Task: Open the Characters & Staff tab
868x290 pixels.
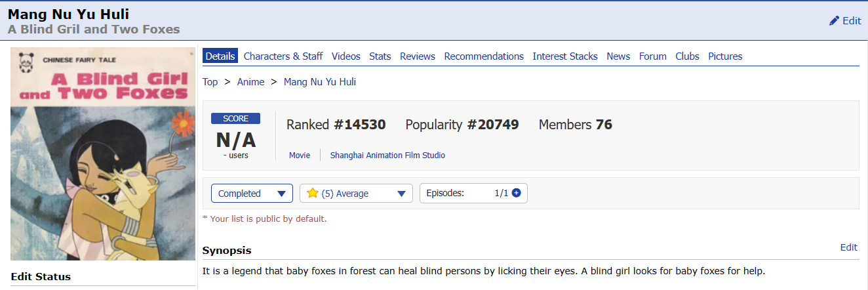Action: [283, 56]
